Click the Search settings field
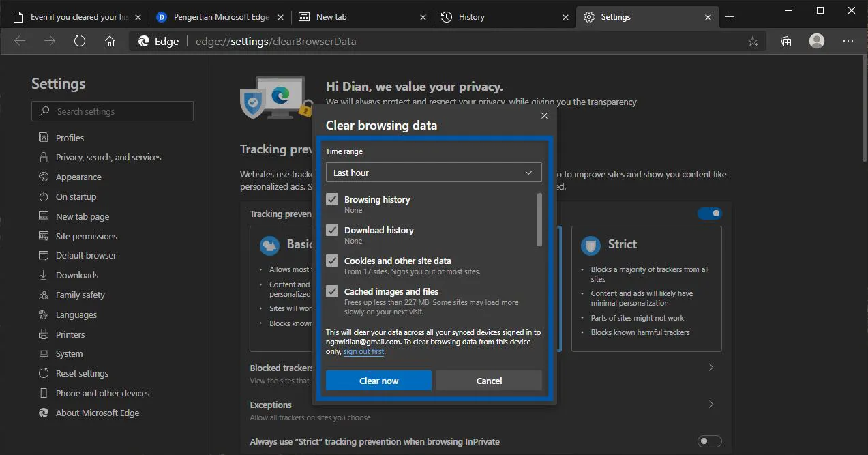Screen dimensions: 868x455 (x=112, y=111)
